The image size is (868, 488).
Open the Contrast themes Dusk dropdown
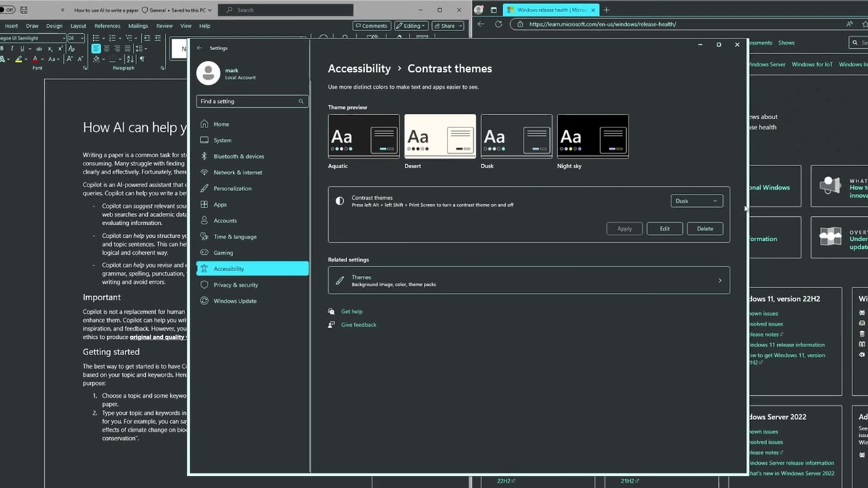tap(696, 201)
